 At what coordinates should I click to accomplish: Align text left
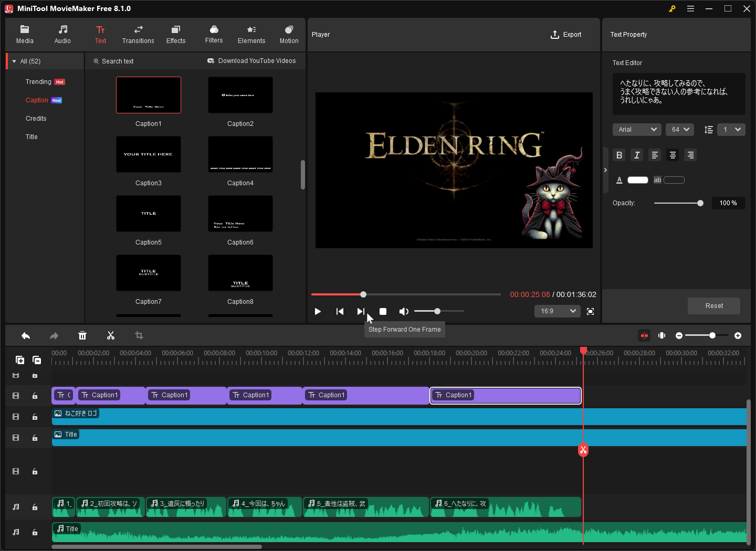[x=655, y=155]
